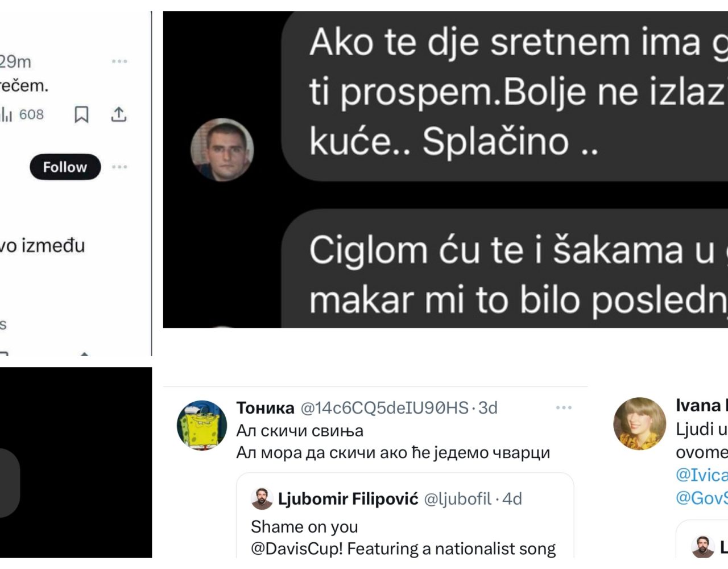
Task: Select the message bubble starting Ciglom ću te
Action: click(505, 269)
